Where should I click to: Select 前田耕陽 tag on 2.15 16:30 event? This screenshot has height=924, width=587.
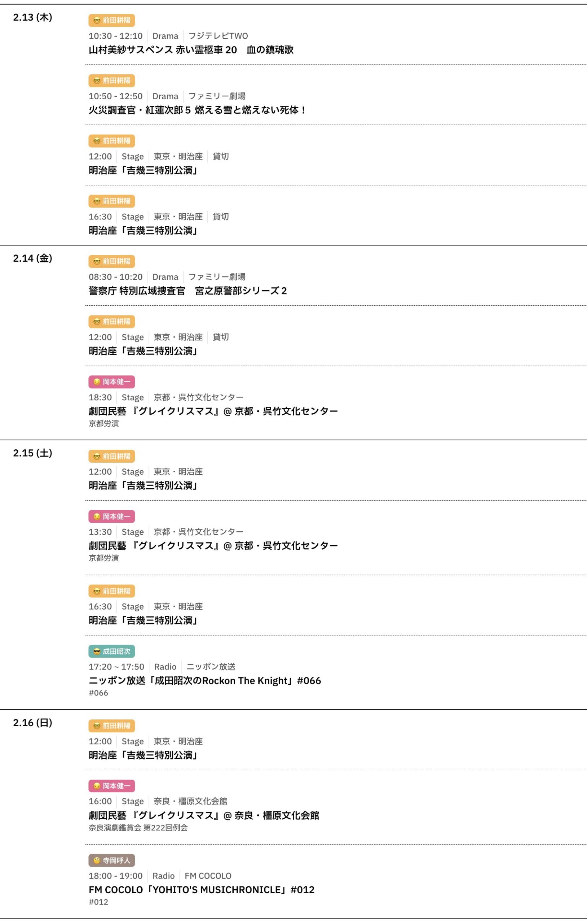[111, 591]
